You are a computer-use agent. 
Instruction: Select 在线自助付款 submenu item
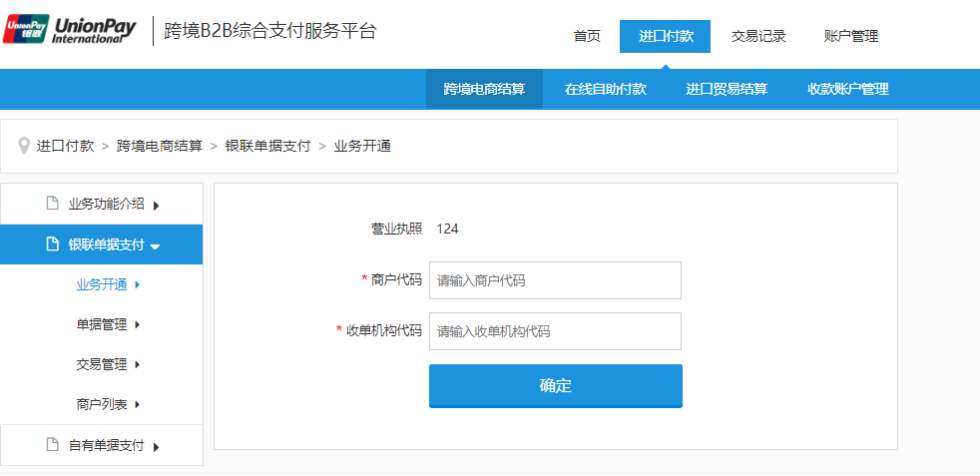(606, 89)
